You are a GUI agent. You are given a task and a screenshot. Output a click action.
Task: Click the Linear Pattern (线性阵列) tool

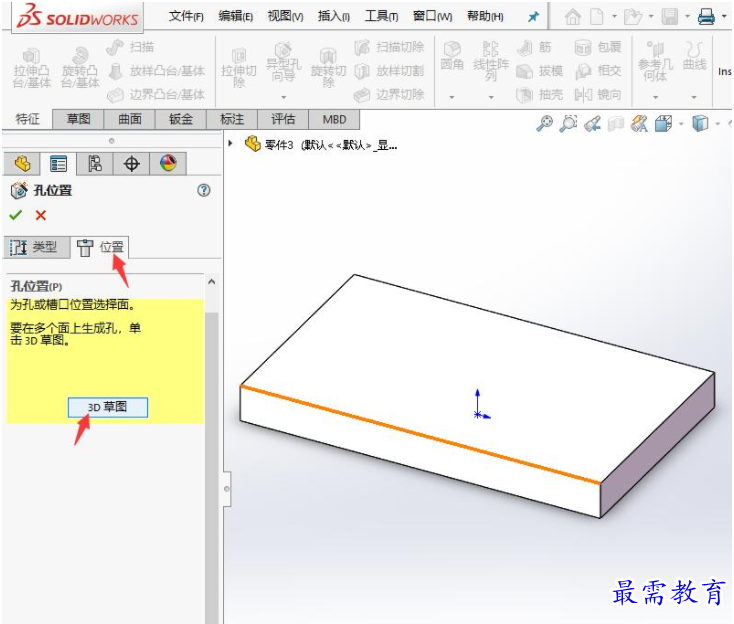491,62
